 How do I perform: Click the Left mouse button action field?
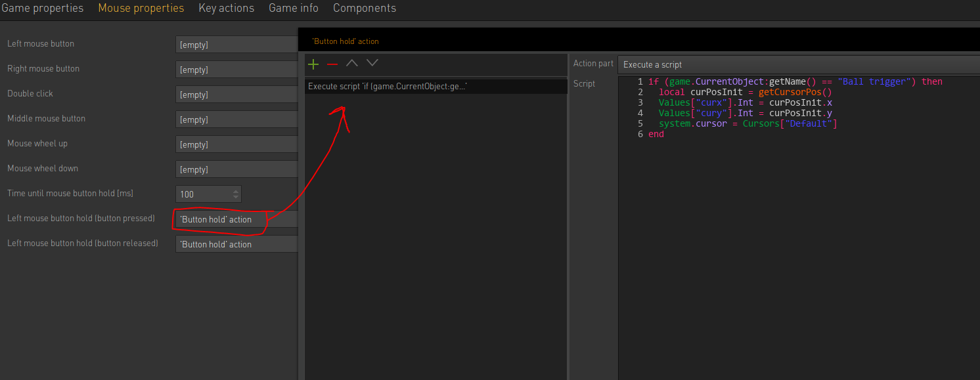pyautogui.click(x=236, y=45)
